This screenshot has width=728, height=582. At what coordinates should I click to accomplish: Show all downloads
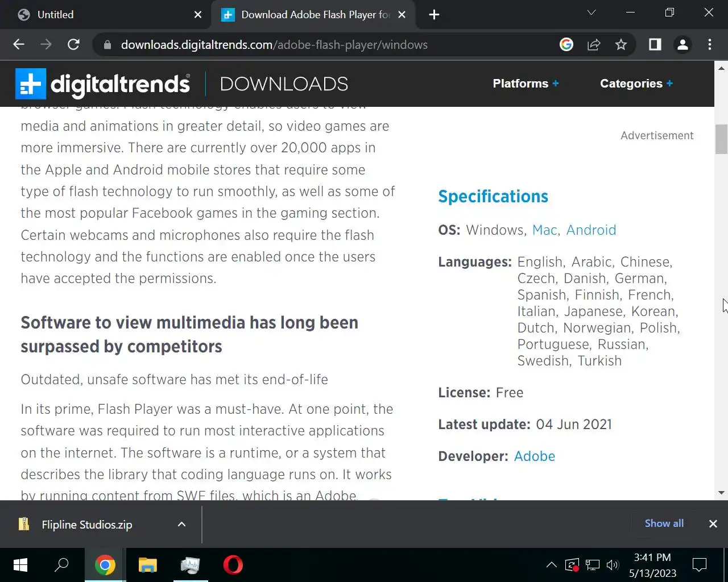point(664,523)
